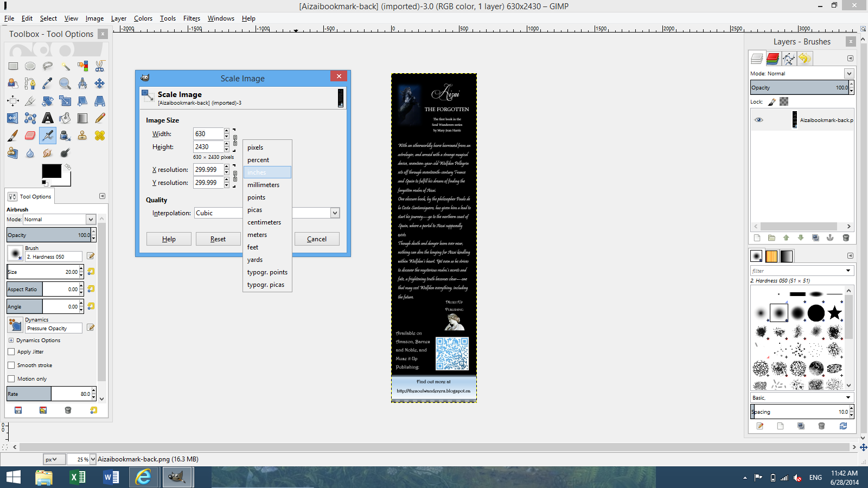Open the Interpolation dropdown arrow
Screen dimensions: 868x488
pyautogui.click(x=335, y=213)
